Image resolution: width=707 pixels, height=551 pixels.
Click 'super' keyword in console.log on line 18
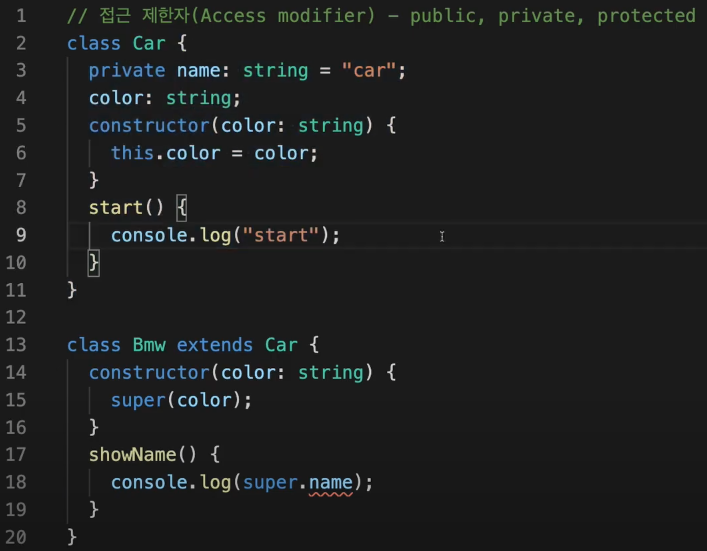pyautogui.click(x=270, y=483)
